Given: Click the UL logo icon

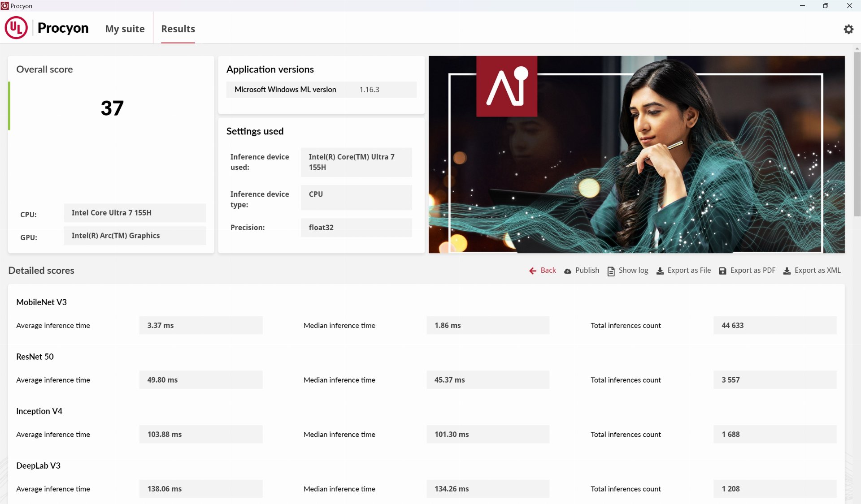Looking at the screenshot, I should [16, 28].
